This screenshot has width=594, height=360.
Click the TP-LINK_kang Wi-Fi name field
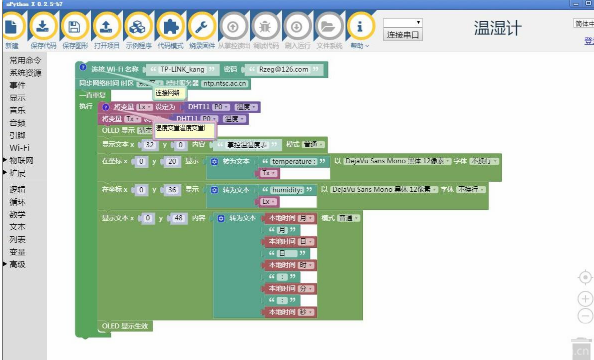click(x=182, y=69)
